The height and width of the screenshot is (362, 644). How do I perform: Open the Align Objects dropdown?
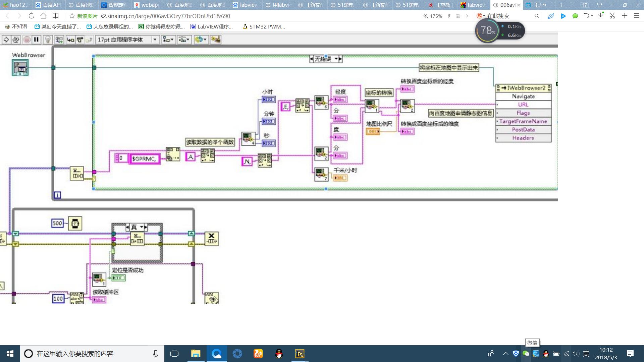(168, 40)
